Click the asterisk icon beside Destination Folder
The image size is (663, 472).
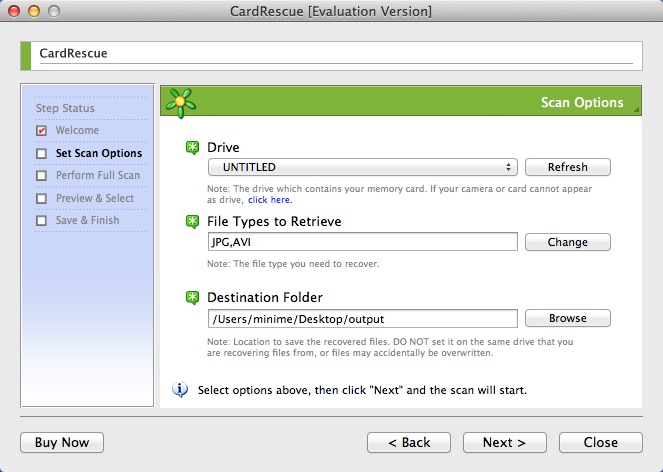pyautogui.click(x=193, y=297)
